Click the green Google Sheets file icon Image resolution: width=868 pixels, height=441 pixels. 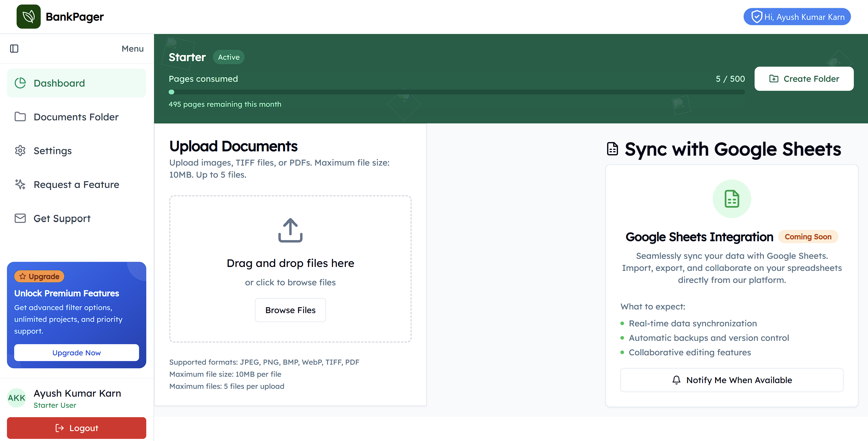[732, 199]
